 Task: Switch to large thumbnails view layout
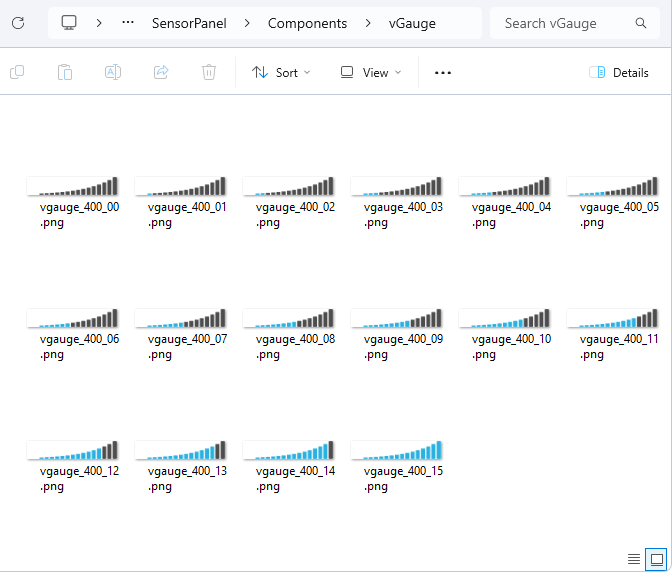[x=656, y=558]
